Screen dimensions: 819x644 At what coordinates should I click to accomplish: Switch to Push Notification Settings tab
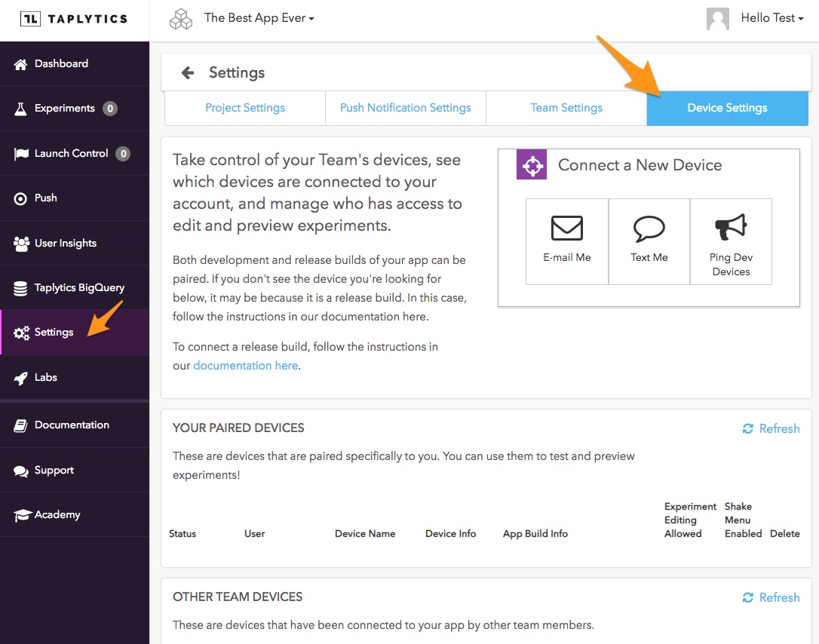405,108
